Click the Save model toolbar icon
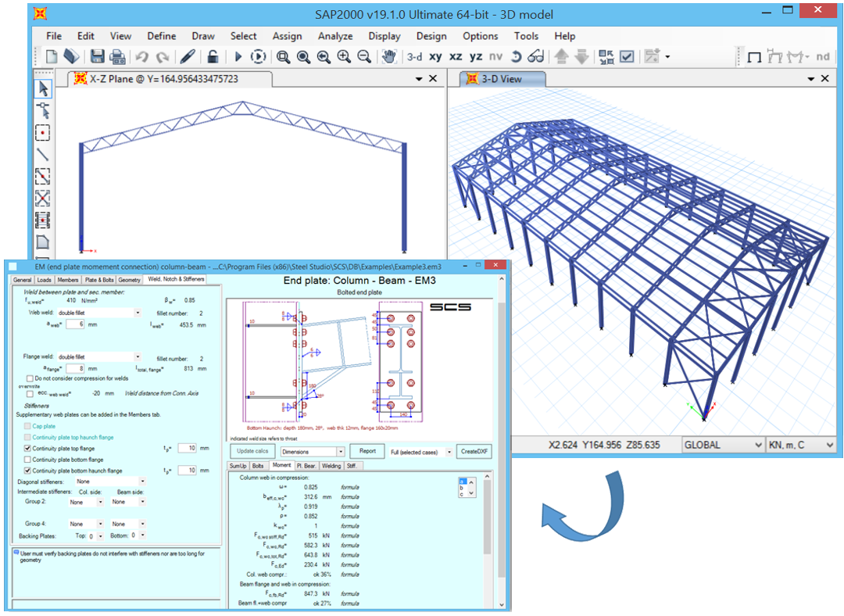844x616 pixels. (97, 57)
